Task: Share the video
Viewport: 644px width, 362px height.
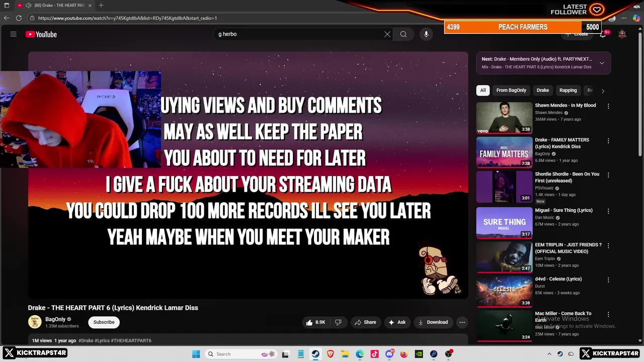Action: [x=365, y=322]
